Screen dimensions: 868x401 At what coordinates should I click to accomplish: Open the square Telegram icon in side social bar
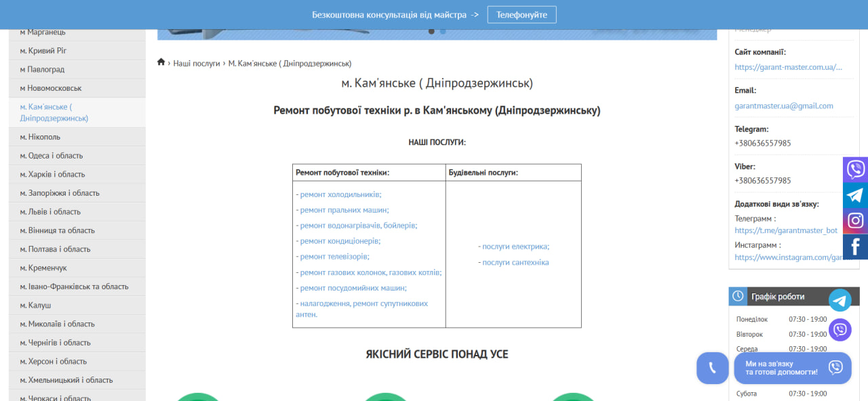point(855,195)
